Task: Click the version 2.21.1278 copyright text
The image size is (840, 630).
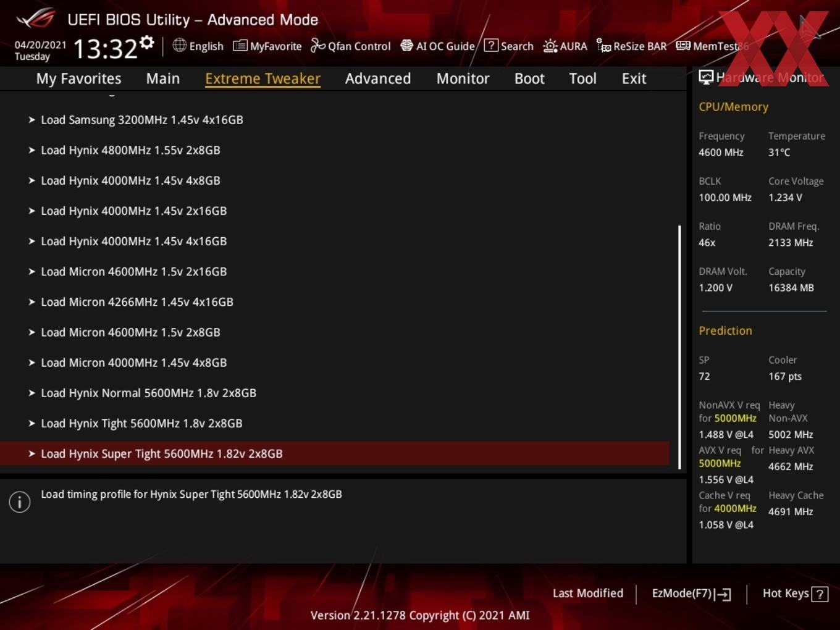Action: click(x=420, y=615)
